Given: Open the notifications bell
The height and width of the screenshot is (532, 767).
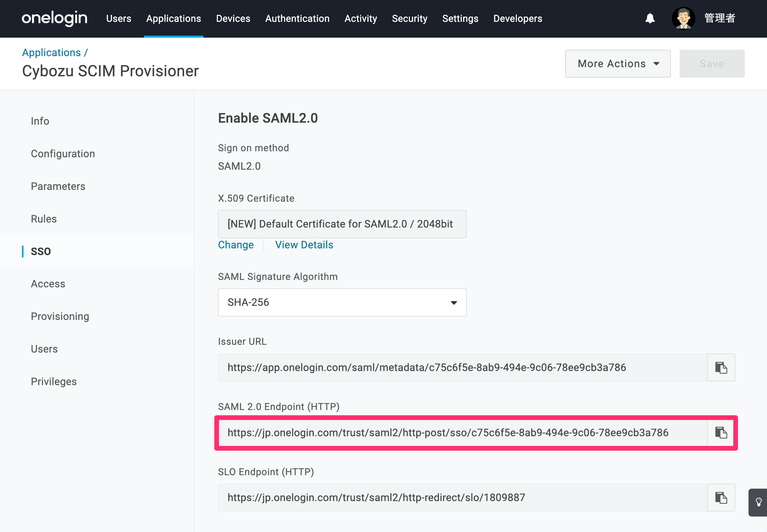Looking at the screenshot, I should (x=650, y=18).
